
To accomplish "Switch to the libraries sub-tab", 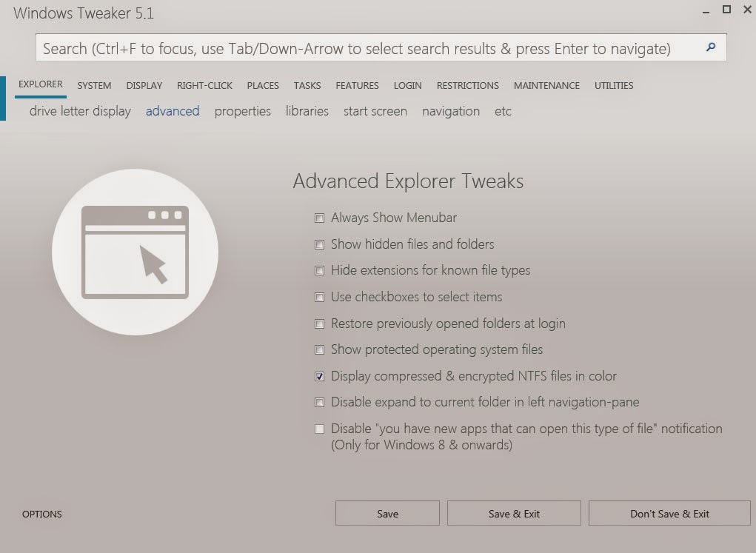I will tap(307, 111).
